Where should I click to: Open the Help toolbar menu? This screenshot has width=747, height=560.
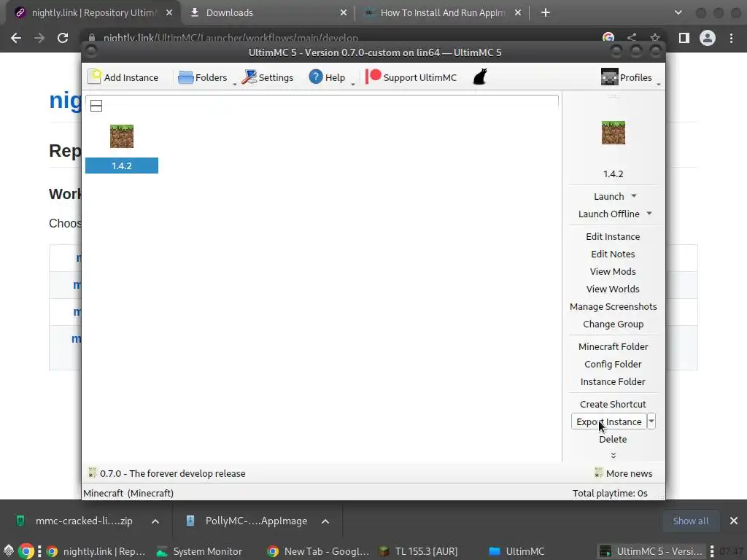[327, 77]
